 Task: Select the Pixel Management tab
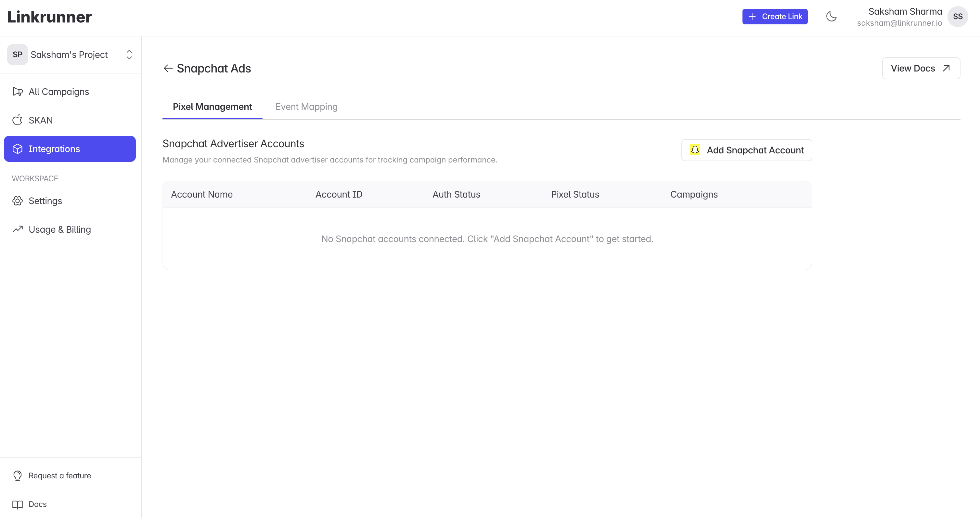212,107
